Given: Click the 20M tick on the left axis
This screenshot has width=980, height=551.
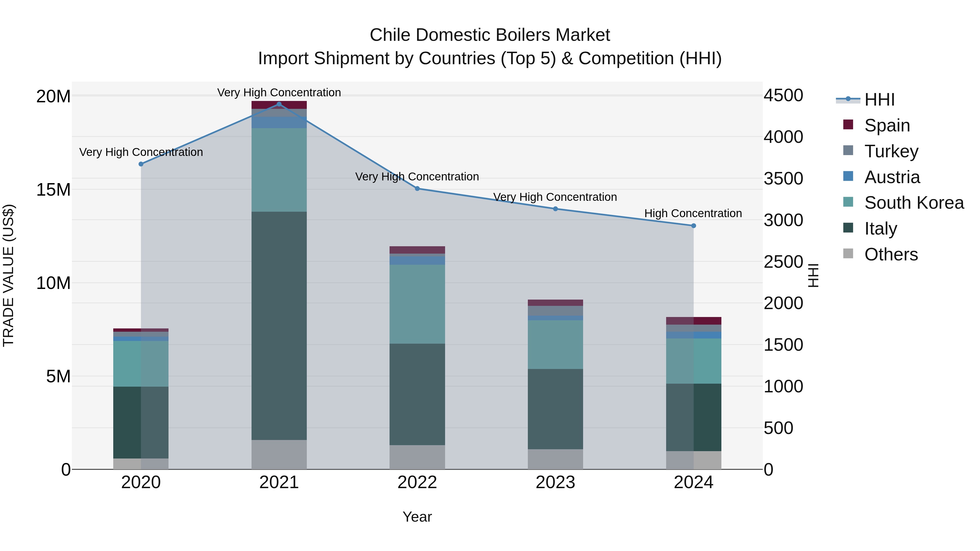Looking at the screenshot, I should pos(53,96).
